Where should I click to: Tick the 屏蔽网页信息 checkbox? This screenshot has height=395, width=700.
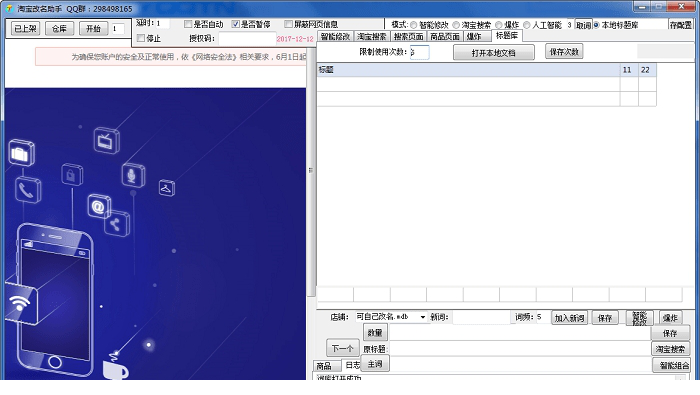(x=288, y=24)
